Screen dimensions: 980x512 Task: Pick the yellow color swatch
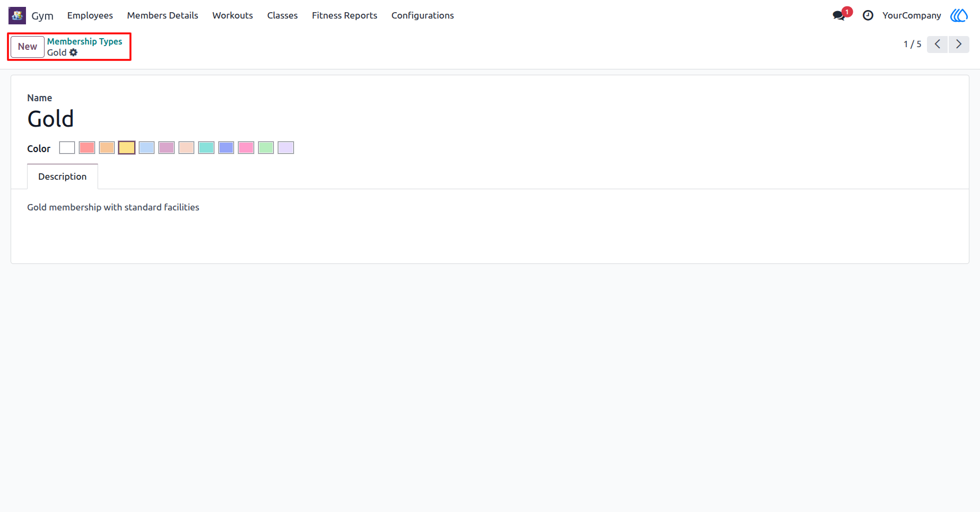click(127, 148)
